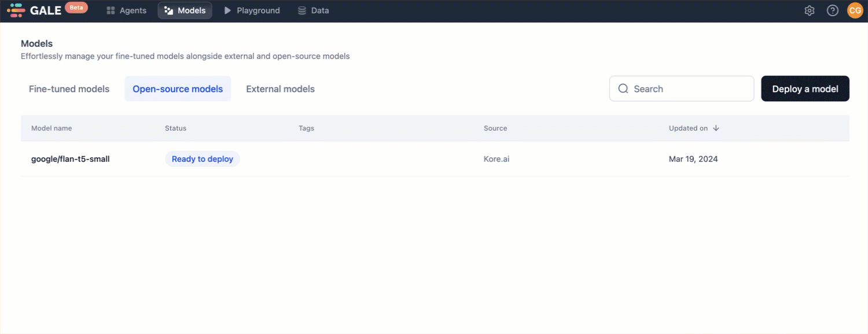Toggle sort arrow next to Updated on
Screen dimensions: 868x334
(x=716, y=128)
